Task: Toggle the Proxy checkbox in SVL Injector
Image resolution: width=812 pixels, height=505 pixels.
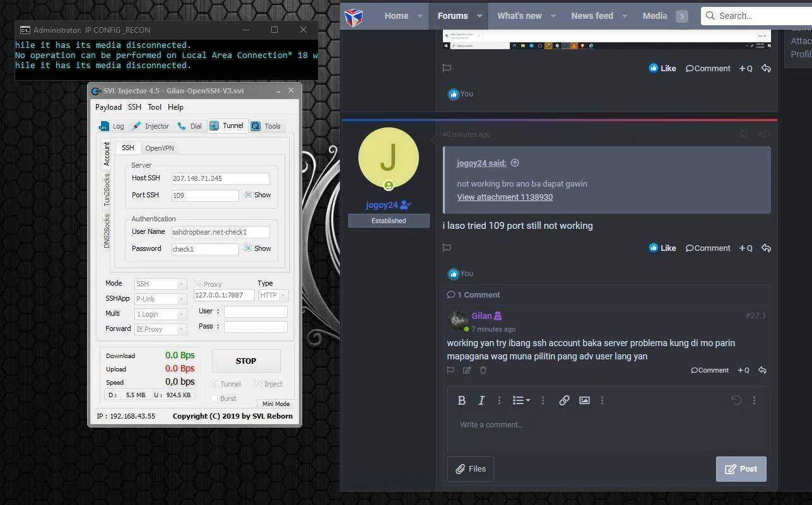Action: tap(198, 284)
